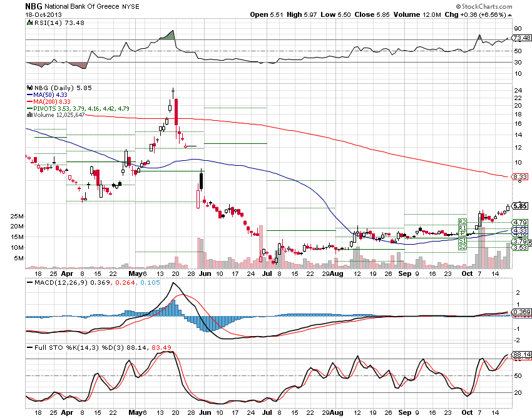Click the "National Bank Of Greece" company name
The image size is (532, 418).
point(82,6)
